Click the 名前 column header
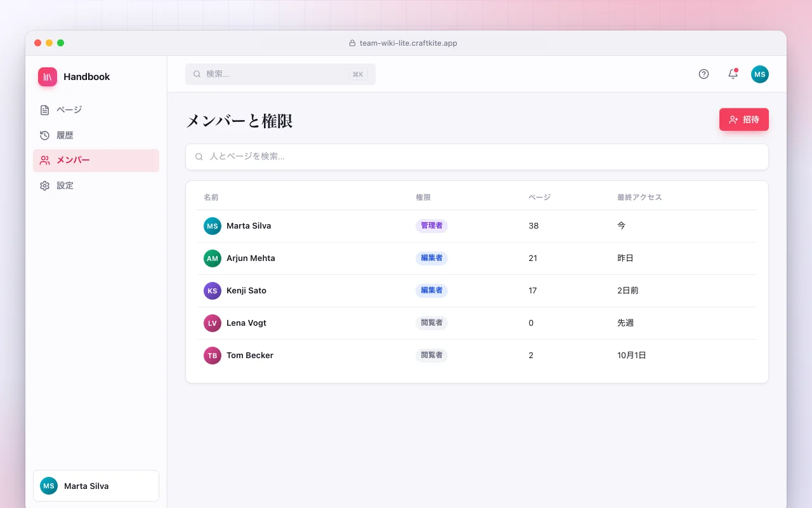 click(211, 197)
